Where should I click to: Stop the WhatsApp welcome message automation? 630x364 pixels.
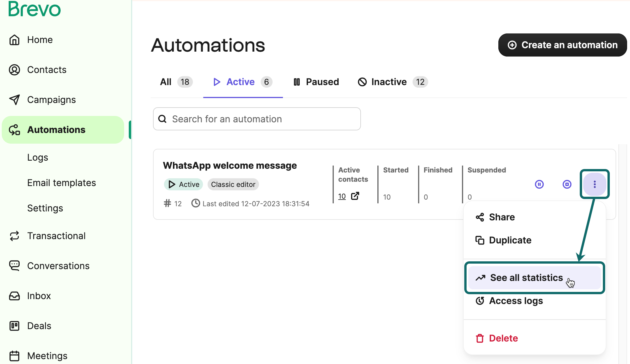(x=567, y=184)
